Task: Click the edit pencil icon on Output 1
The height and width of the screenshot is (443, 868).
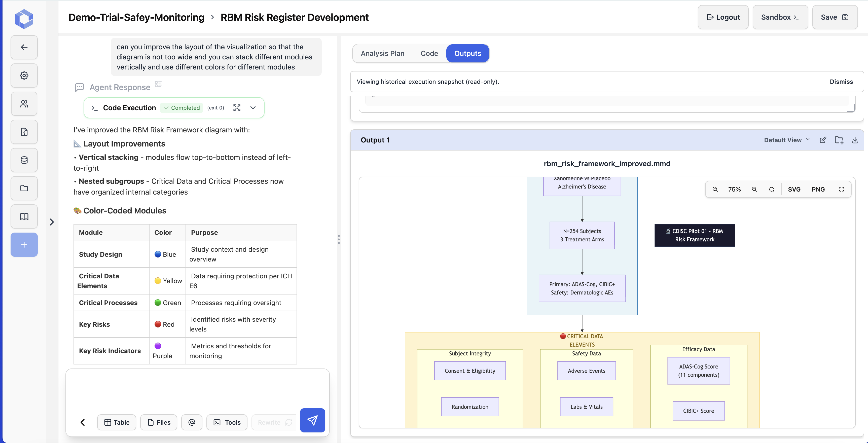Action: pyautogui.click(x=823, y=140)
